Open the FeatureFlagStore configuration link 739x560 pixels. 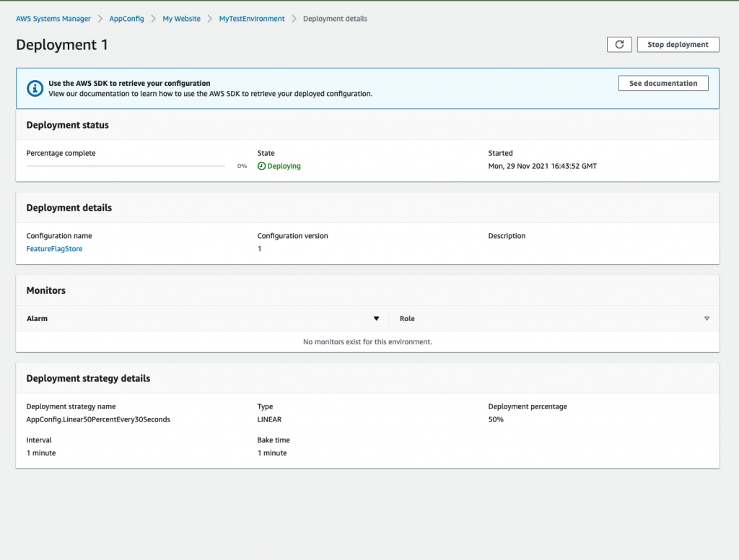pos(53,248)
